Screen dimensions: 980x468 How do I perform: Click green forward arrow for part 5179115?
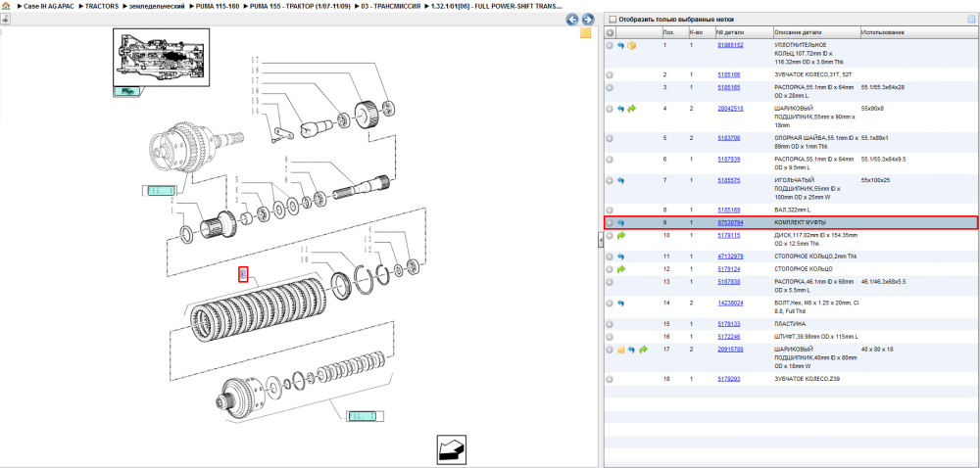click(620, 235)
